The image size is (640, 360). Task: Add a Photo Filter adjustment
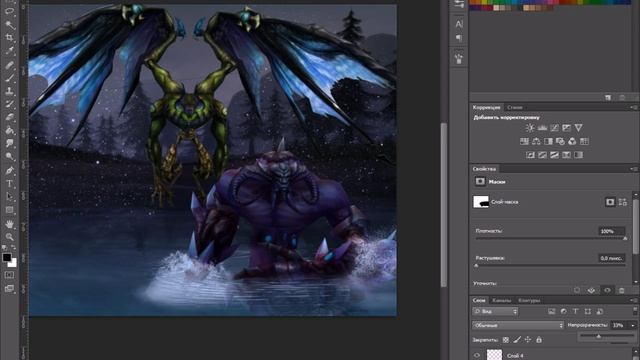pyautogui.click(x=560, y=141)
